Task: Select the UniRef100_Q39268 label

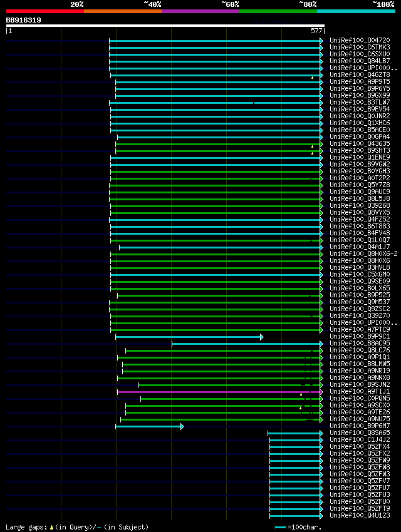Action: tap(360, 206)
